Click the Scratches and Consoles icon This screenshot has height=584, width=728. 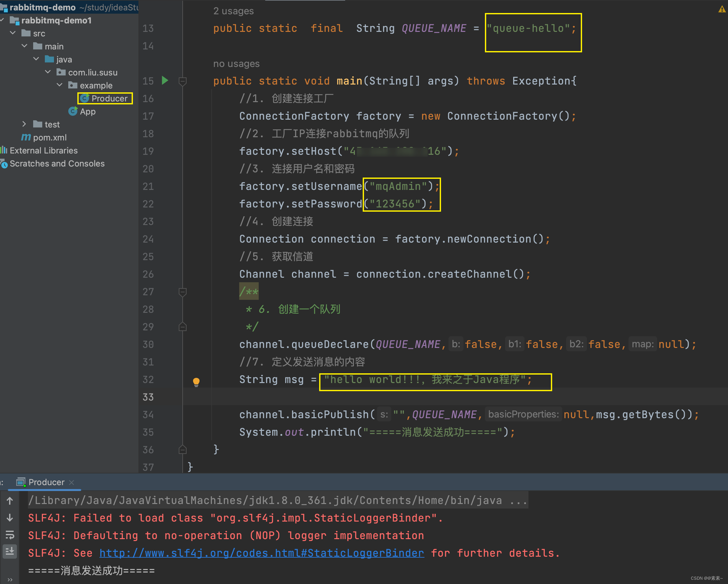pos(4,164)
